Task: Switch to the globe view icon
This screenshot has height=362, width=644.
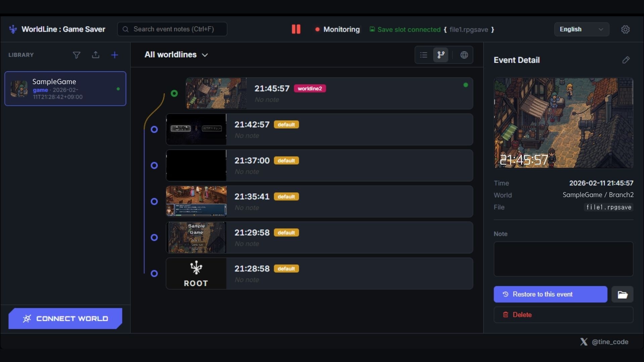Action: pos(464,55)
